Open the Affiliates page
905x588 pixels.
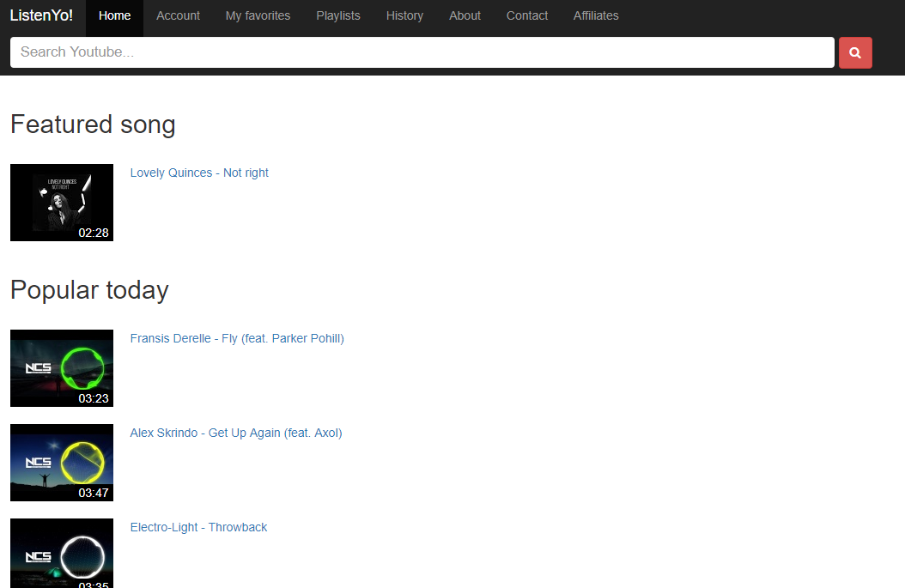pyautogui.click(x=596, y=15)
